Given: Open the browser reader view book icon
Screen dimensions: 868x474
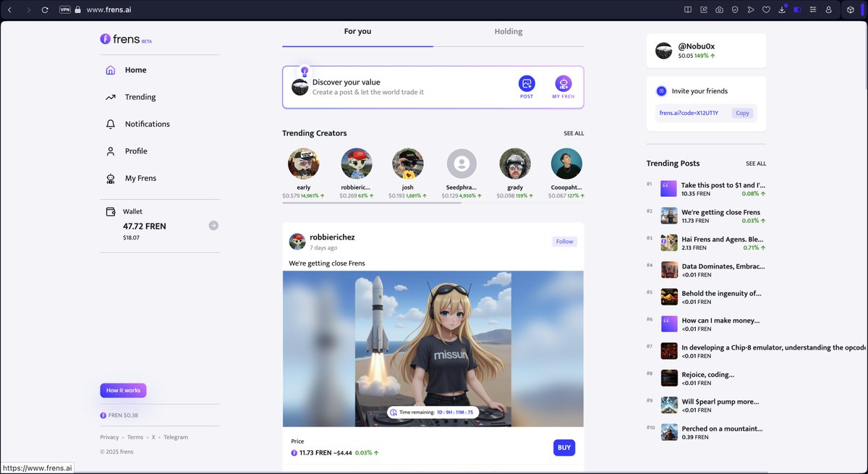Looking at the screenshot, I should pos(688,10).
